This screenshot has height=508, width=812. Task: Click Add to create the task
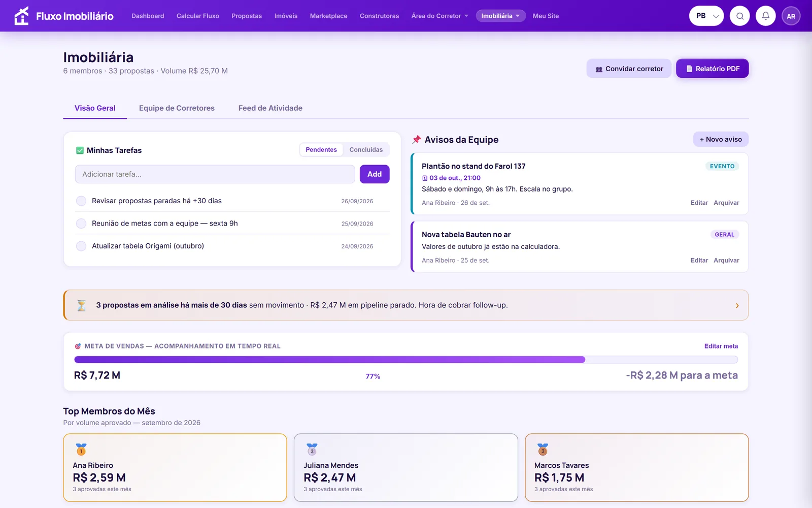(x=375, y=174)
